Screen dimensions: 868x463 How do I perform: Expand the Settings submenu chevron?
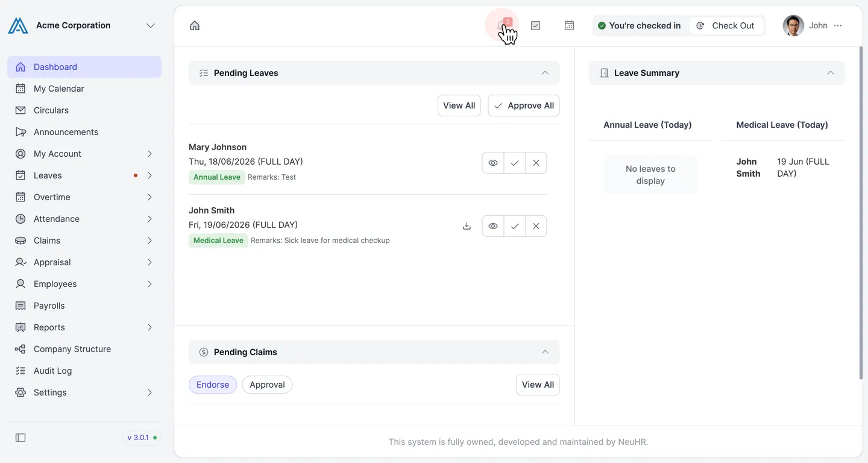click(x=149, y=392)
